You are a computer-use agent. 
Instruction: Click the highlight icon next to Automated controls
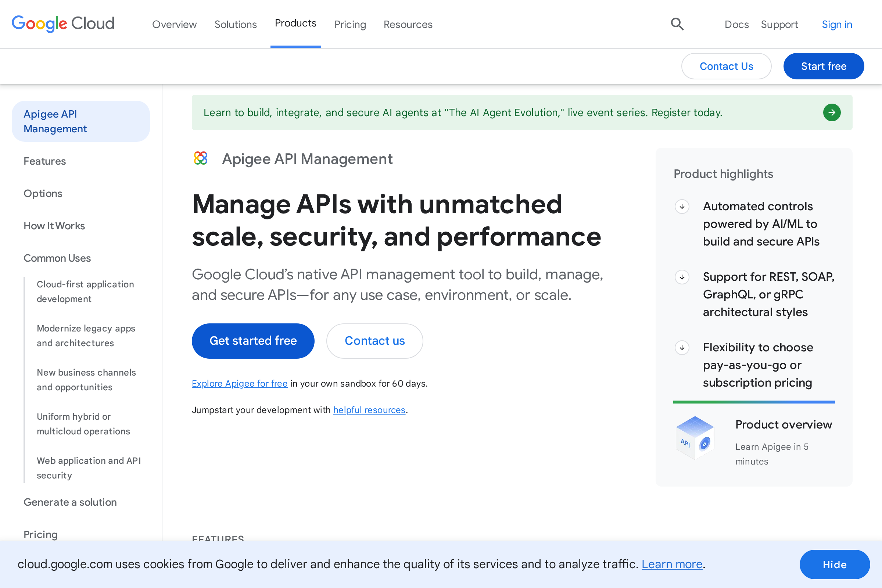coord(682,207)
